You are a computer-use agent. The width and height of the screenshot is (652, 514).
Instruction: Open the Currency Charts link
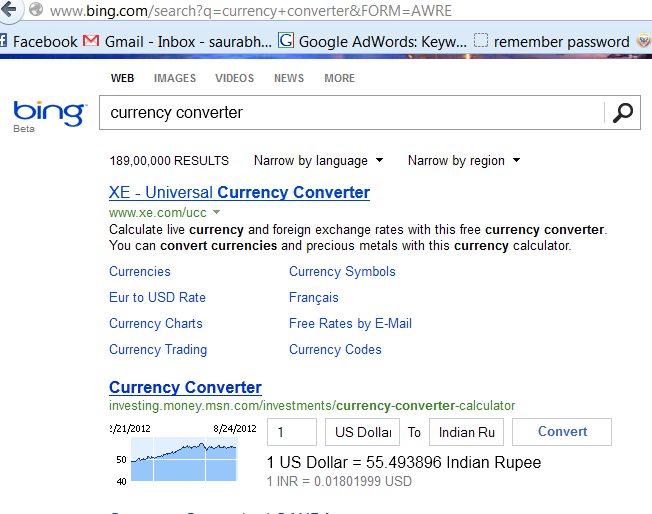tap(156, 324)
